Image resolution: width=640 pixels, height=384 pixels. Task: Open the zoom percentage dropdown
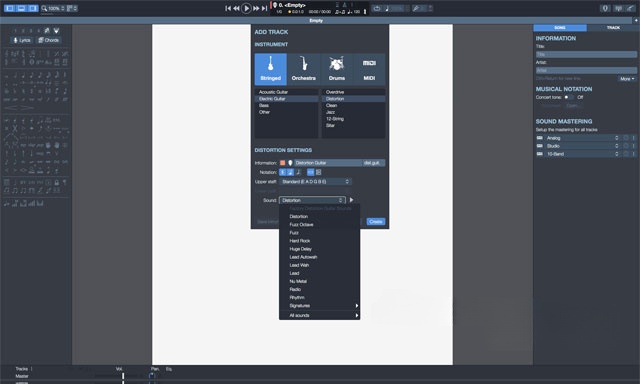pos(53,8)
